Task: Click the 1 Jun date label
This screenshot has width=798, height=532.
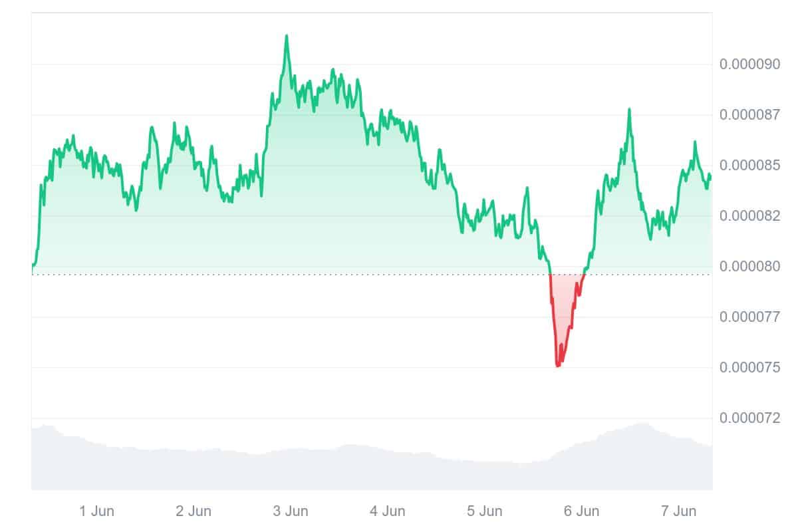Action: pyautogui.click(x=96, y=511)
